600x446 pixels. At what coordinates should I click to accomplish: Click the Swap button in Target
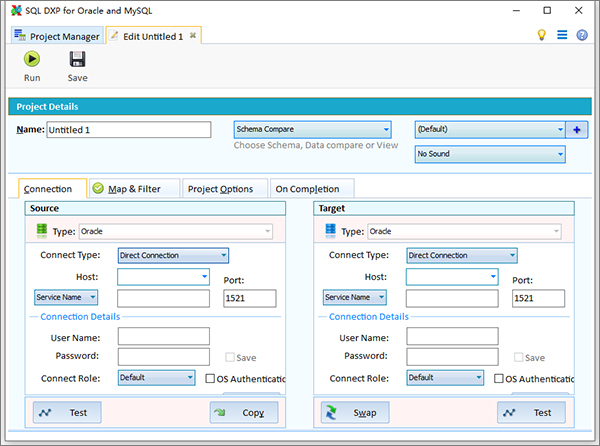click(x=355, y=412)
